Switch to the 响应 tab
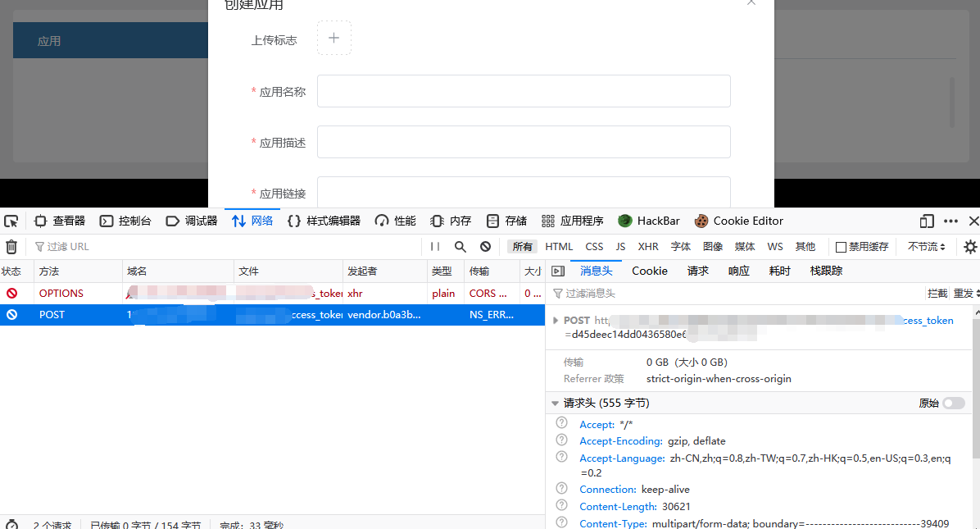Image resolution: width=980 pixels, height=529 pixels. tap(738, 271)
